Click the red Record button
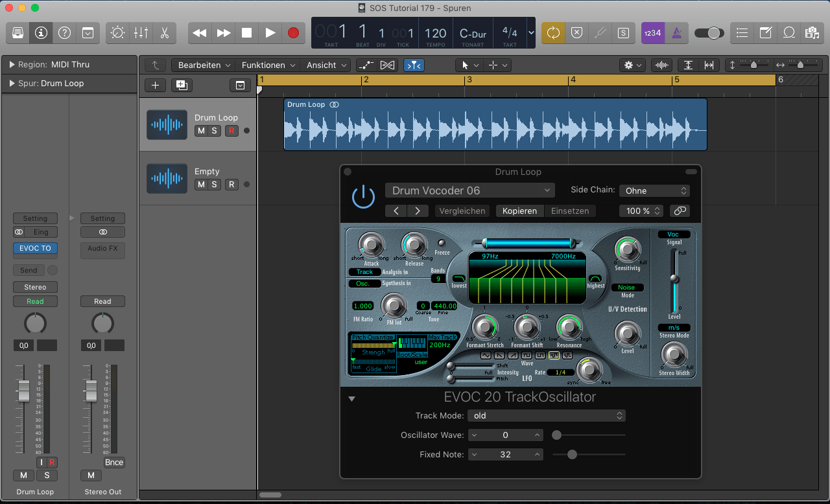830x504 pixels. pyautogui.click(x=293, y=32)
